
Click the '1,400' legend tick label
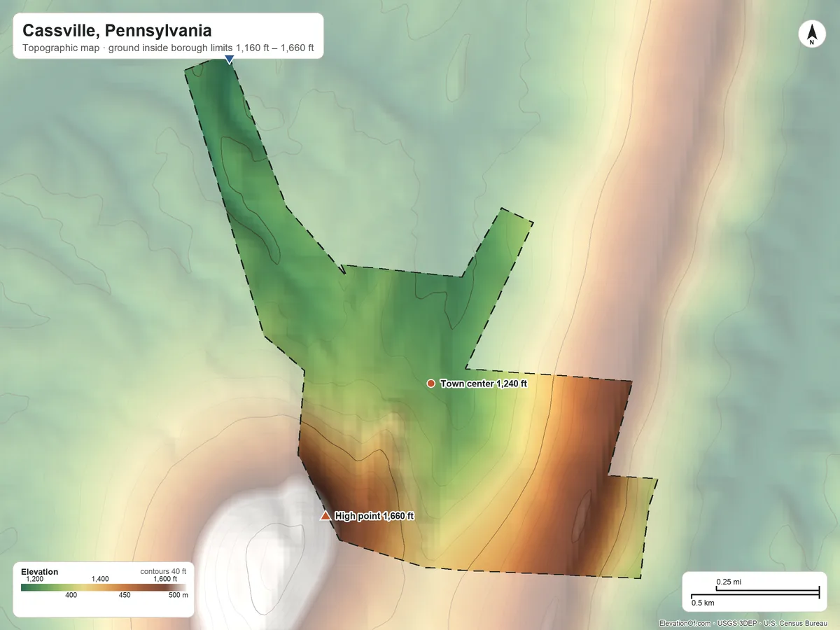pyautogui.click(x=101, y=579)
